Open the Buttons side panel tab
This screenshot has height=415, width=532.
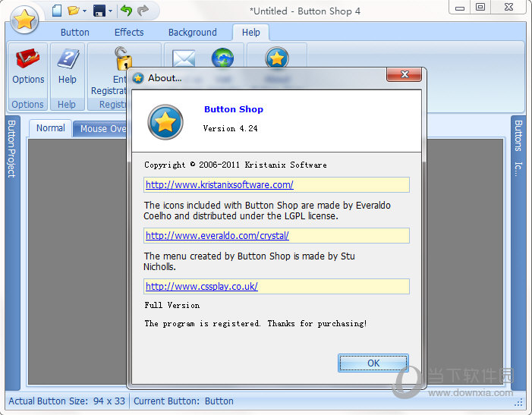click(x=518, y=135)
